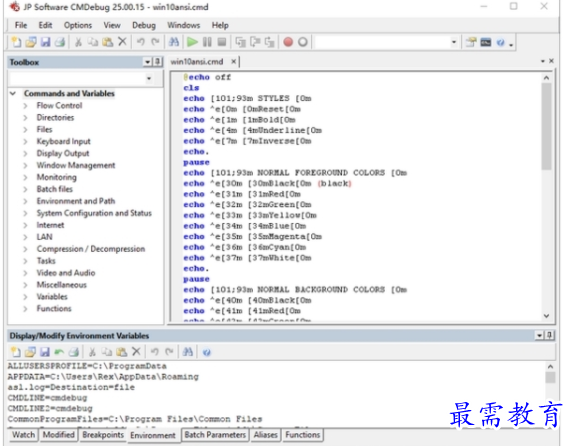Toggle breakpoint with red circle icon
The width and height of the screenshot is (571, 446).
pos(288,42)
